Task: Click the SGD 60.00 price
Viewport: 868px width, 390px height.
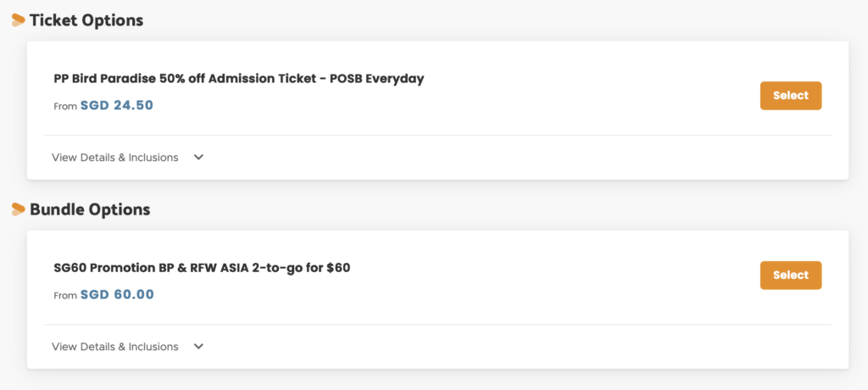Action: pyautogui.click(x=117, y=295)
